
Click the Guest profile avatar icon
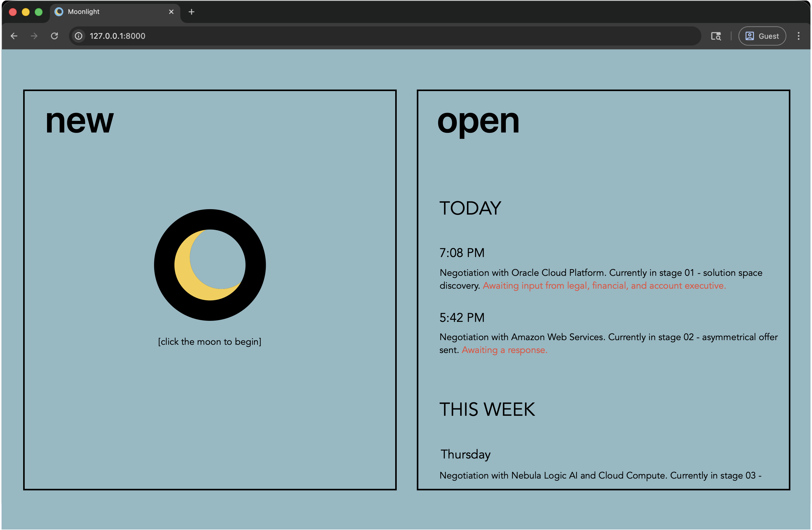(749, 36)
